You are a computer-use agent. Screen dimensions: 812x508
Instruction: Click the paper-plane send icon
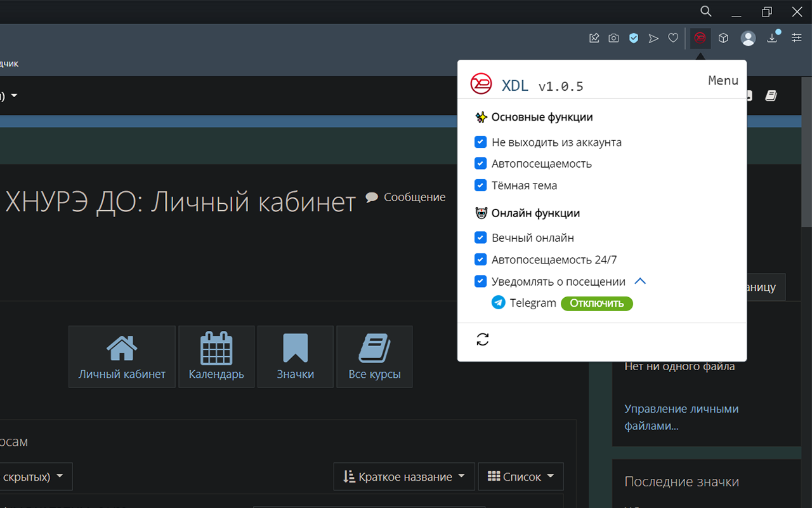[x=653, y=38]
